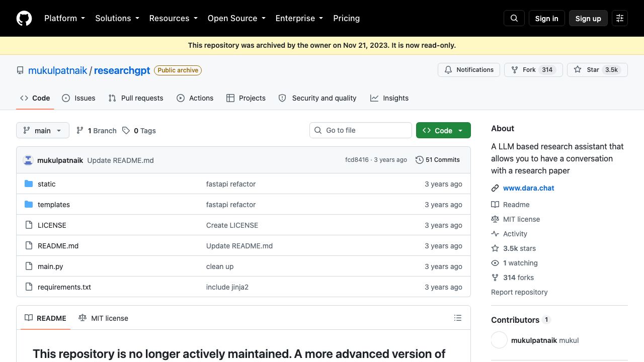Click the Fork button
The width and height of the screenshot is (644, 362).
533,70
